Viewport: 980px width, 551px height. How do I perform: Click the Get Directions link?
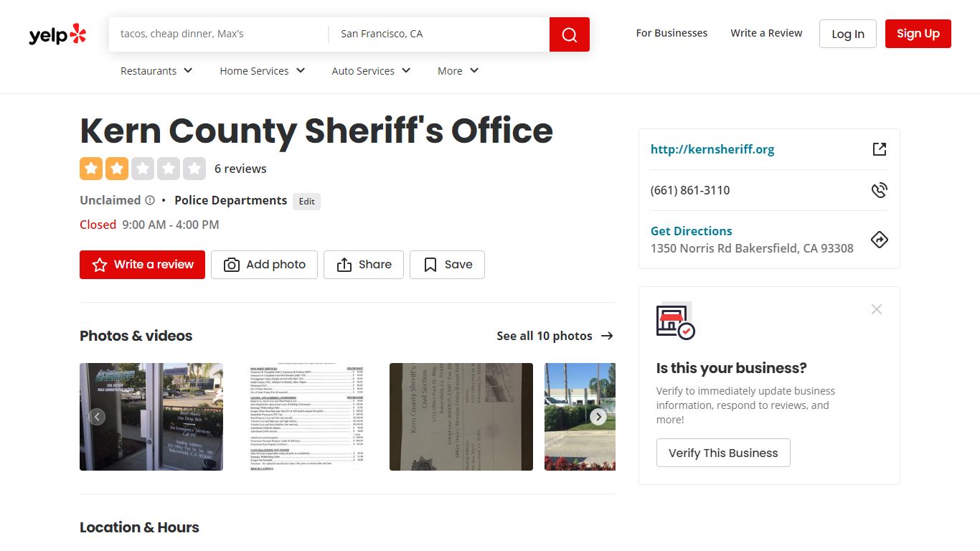pyautogui.click(x=692, y=231)
